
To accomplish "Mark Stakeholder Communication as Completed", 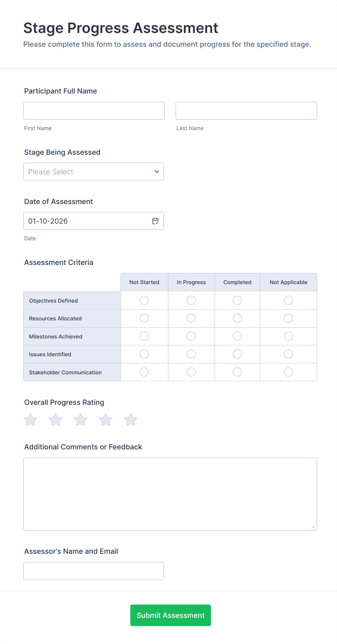I will coord(237,372).
